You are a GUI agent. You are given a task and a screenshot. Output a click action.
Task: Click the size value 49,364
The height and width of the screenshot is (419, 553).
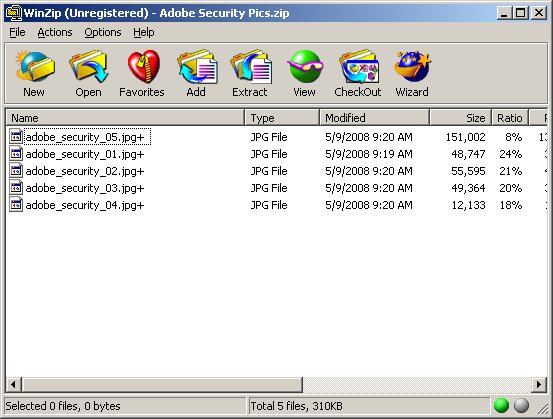click(x=468, y=188)
